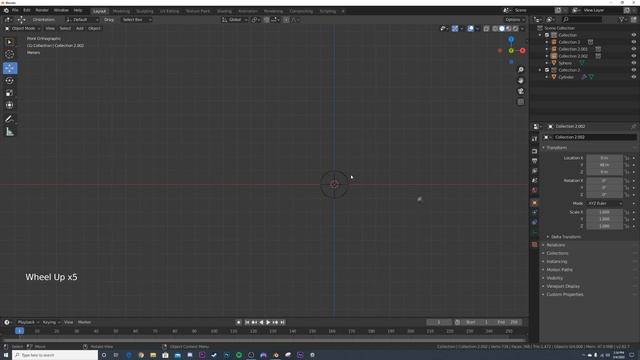Select the Annotate pencil tool

coord(10,119)
